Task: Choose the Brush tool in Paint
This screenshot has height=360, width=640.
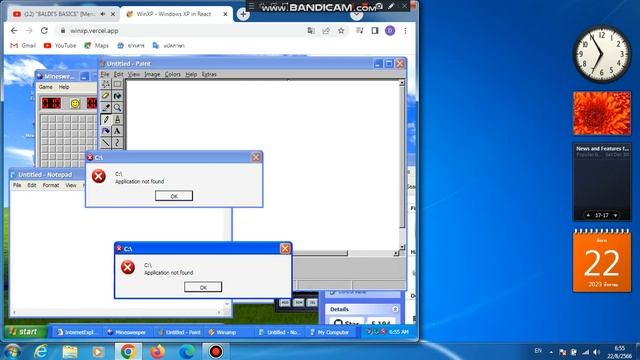Action: (118, 120)
